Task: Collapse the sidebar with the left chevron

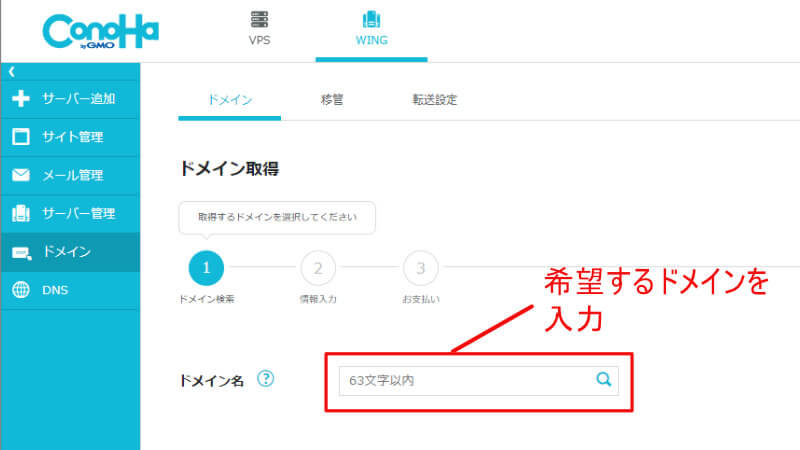Action: point(12,72)
